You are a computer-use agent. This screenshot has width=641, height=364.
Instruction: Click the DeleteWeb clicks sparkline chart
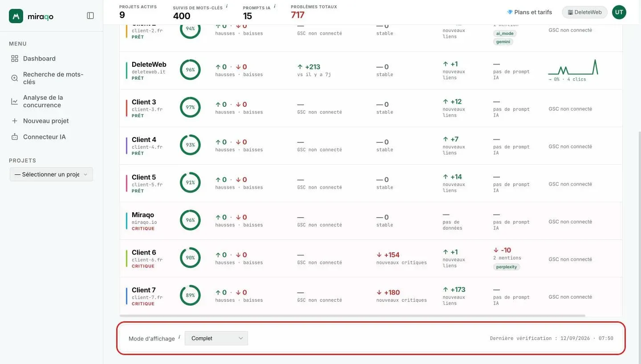tap(573, 68)
